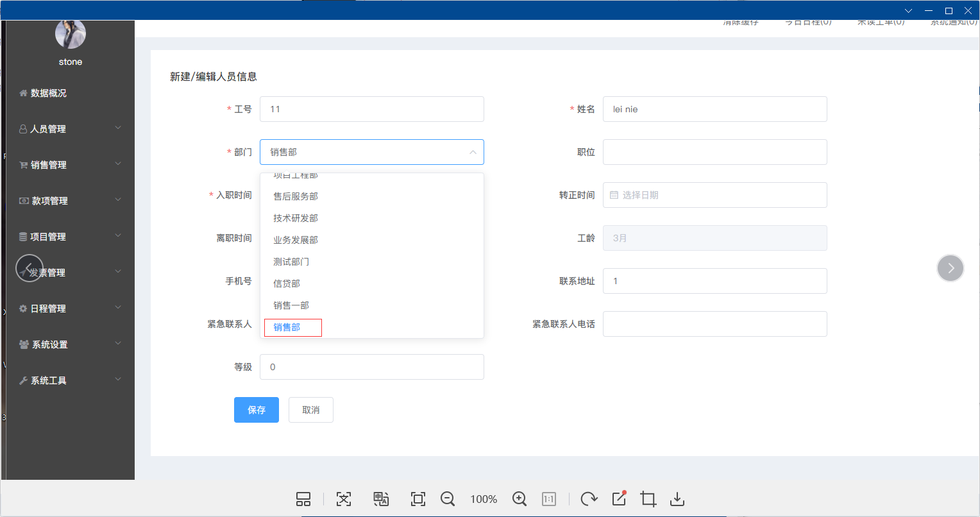Click the disabled 工龄 field

[x=715, y=238]
